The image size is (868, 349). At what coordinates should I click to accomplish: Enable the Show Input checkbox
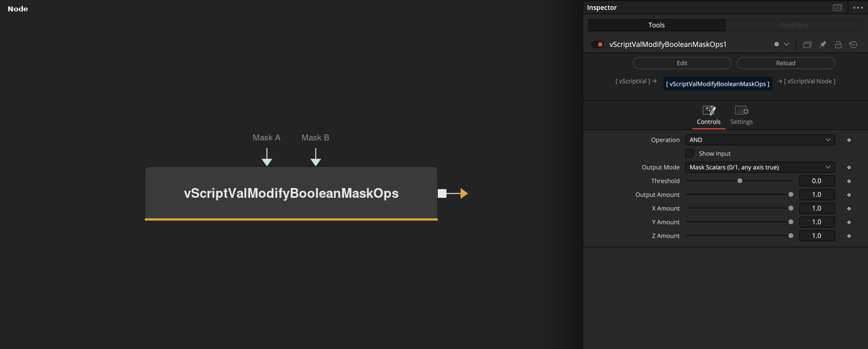coord(690,153)
